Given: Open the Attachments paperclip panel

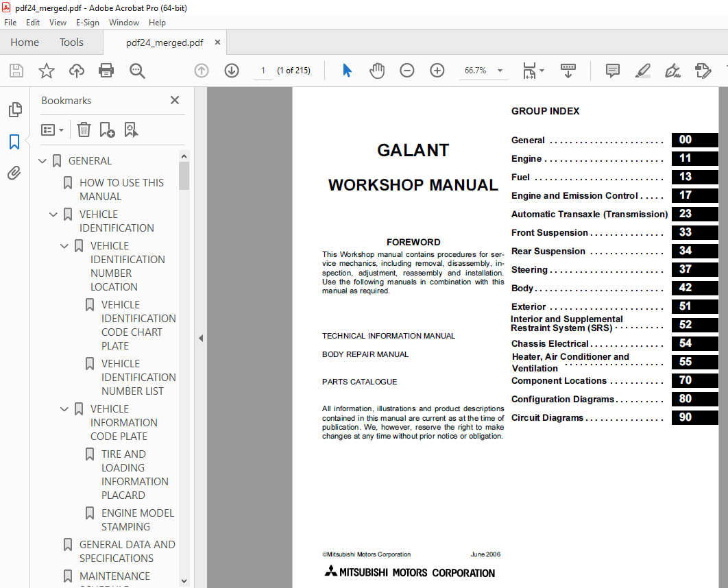Looking at the screenshot, I should pos(14,173).
